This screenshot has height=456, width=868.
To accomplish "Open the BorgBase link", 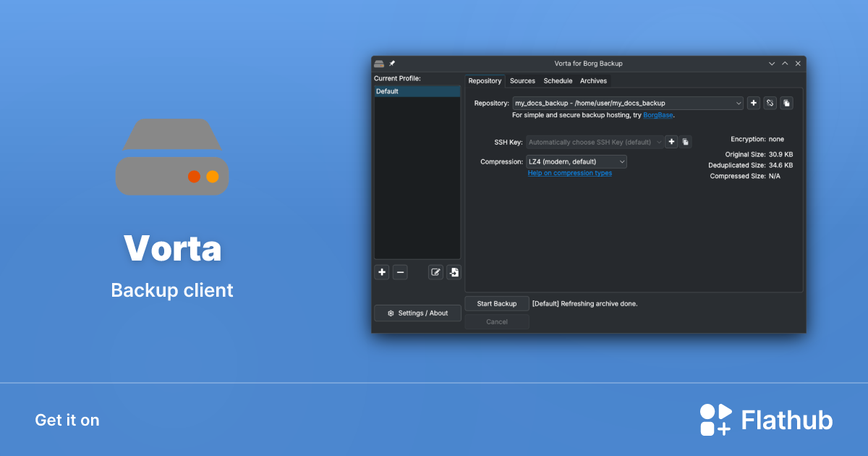I will click(658, 114).
